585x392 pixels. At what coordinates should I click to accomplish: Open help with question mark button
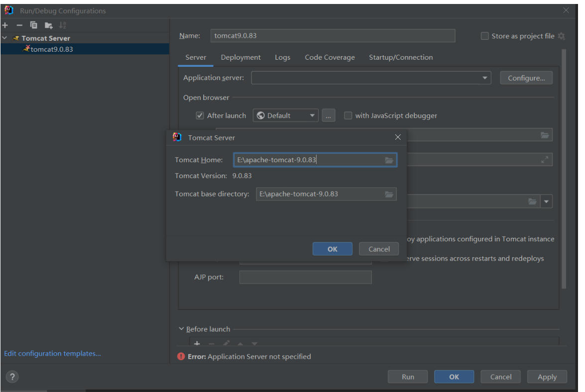[x=12, y=377]
